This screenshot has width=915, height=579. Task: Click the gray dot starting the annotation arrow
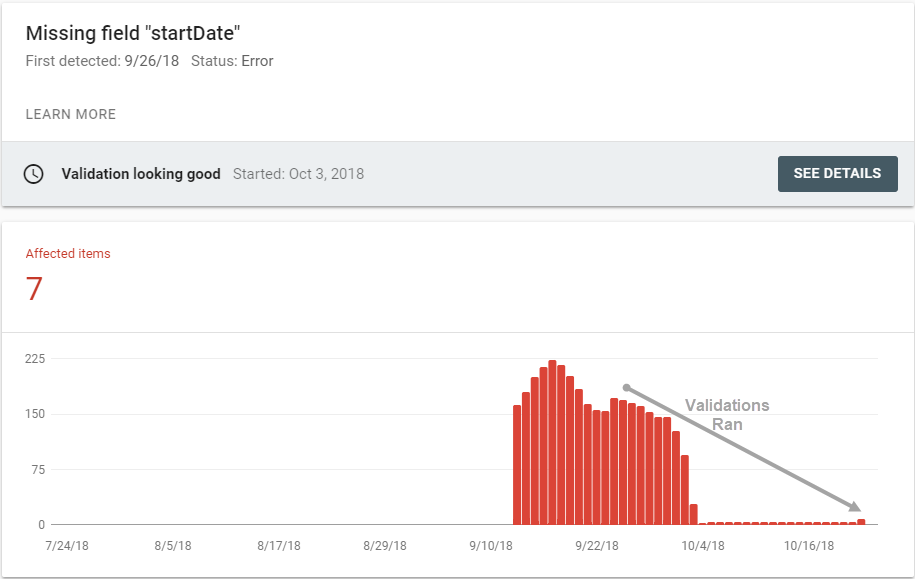[x=626, y=388]
